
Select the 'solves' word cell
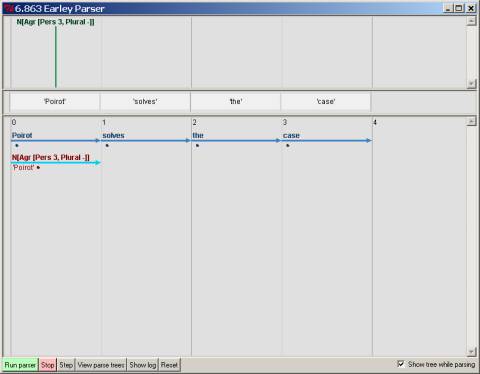[145, 102]
